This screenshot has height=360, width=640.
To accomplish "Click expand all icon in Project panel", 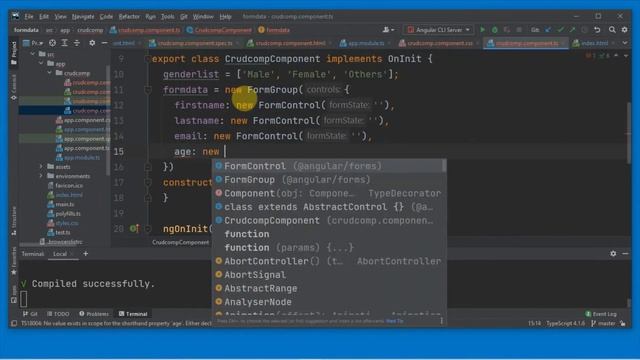I will 64,43.
